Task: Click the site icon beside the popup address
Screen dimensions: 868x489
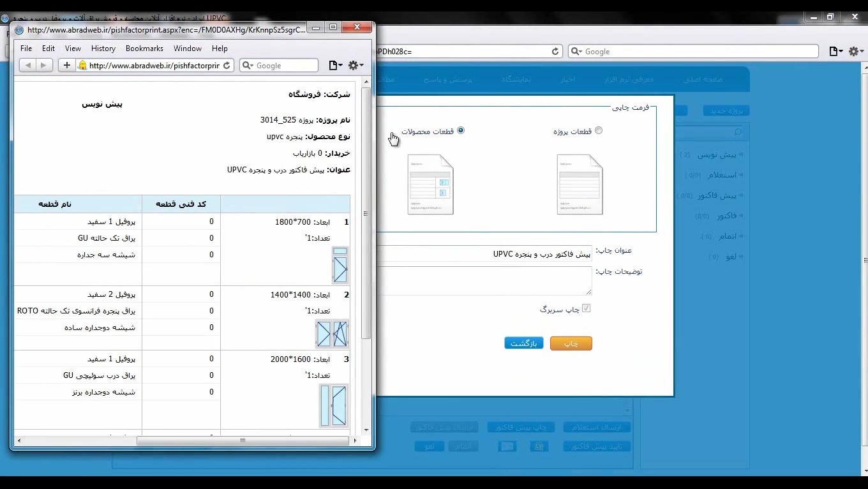Action: click(x=82, y=65)
